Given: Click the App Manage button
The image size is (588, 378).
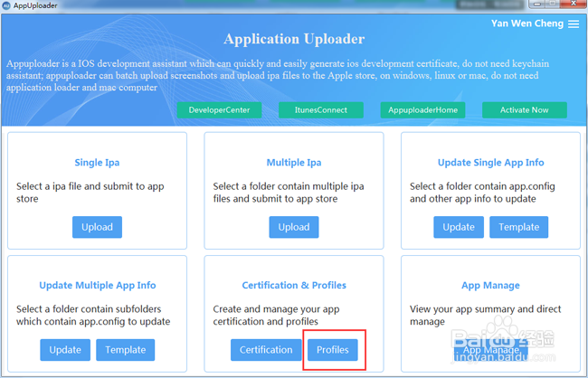Looking at the screenshot, I should (x=491, y=350).
